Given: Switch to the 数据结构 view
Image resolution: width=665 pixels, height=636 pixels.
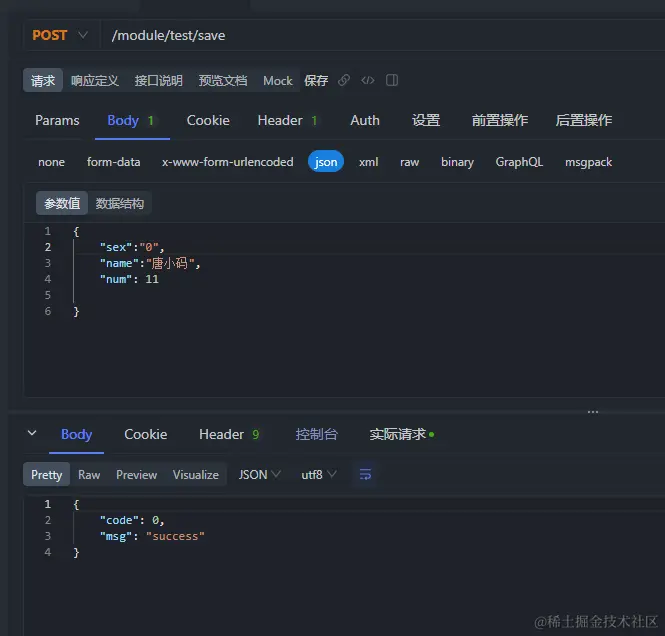Looking at the screenshot, I should 120,204.
